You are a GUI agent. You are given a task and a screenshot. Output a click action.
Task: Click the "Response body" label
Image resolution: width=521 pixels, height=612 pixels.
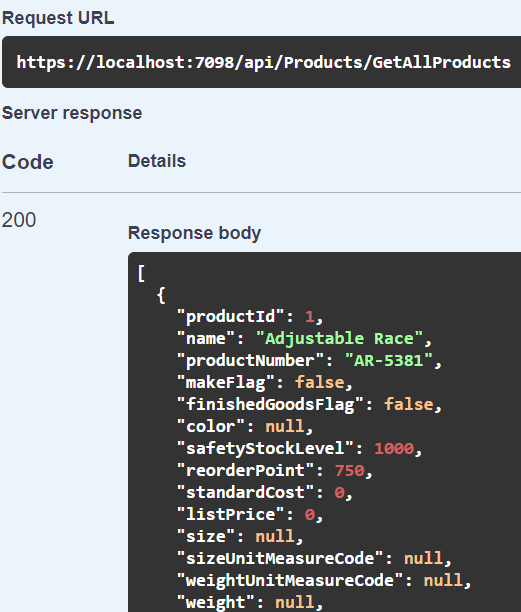point(194,233)
